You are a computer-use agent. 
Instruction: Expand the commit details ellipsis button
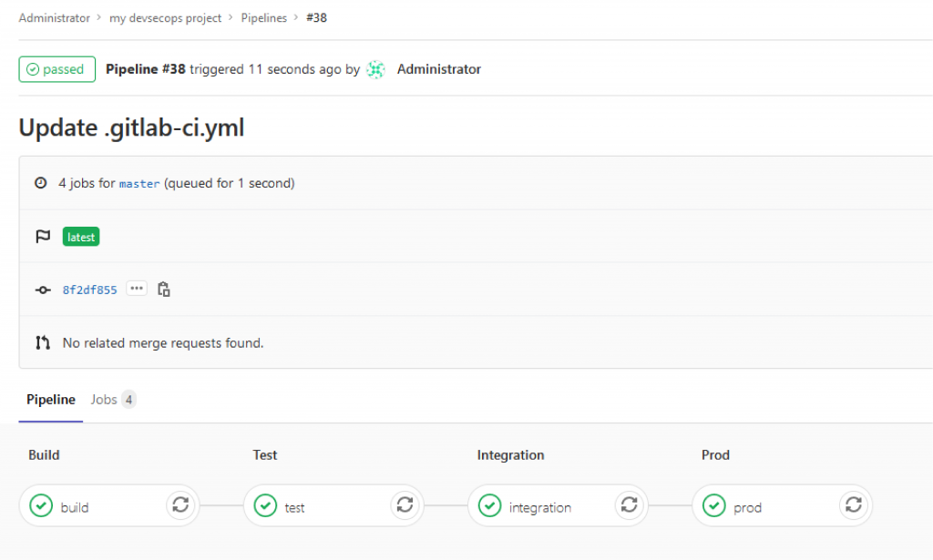(x=137, y=289)
